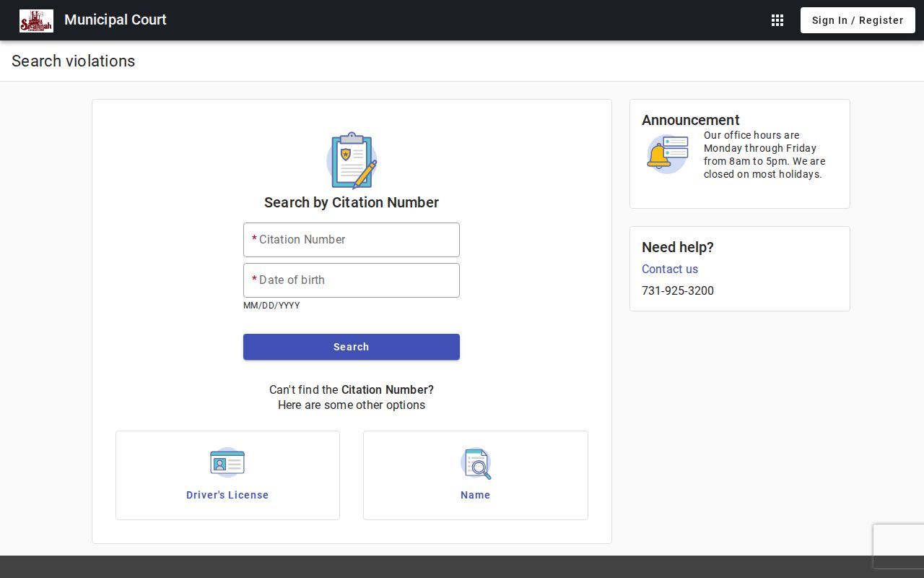Open the apps grid menu icon
The image size is (924, 578).
(x=777, y=20)
